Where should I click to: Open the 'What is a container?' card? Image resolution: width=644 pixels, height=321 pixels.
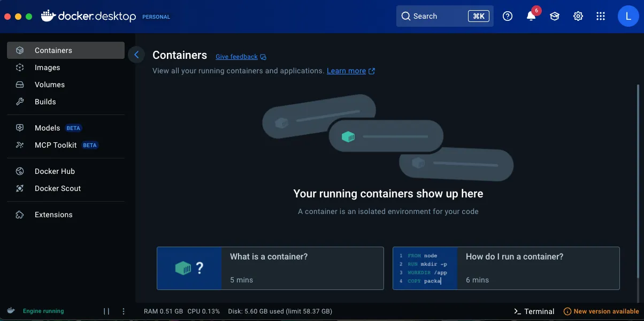coord(270,268)
